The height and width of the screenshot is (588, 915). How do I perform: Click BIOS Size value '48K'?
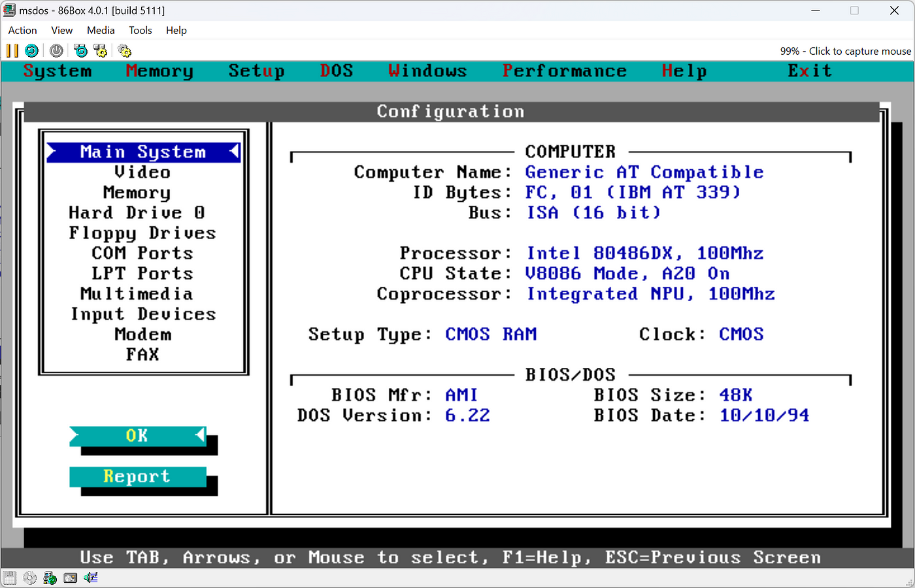point(736,395)
